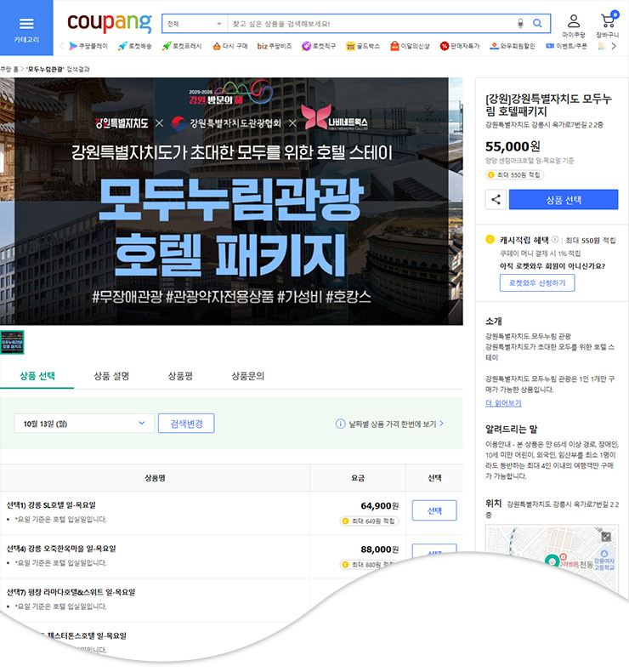Open the 카테고리 hamburger menu

(26, 28)
